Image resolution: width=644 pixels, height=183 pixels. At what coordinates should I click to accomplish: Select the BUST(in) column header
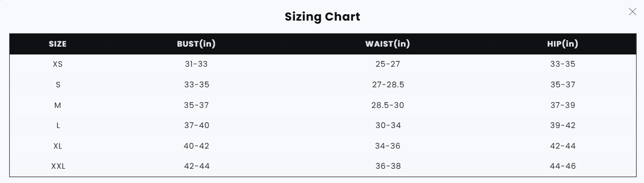coord(197,44)
